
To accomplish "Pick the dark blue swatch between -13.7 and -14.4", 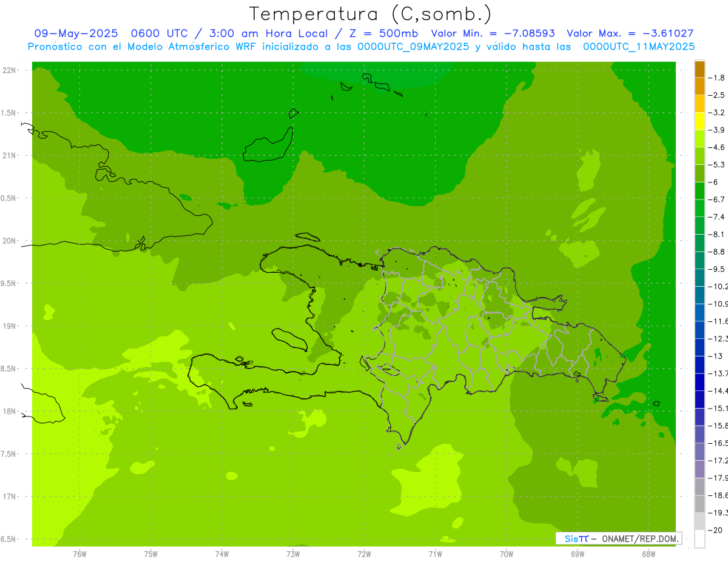I will coord(699,382).
